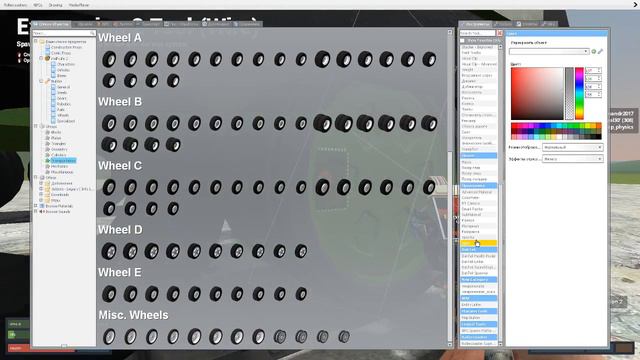Spawn the last wheel in Wheel C's top row
The width and height of the screenshot is (640, 360).
(x=429, y=187)
